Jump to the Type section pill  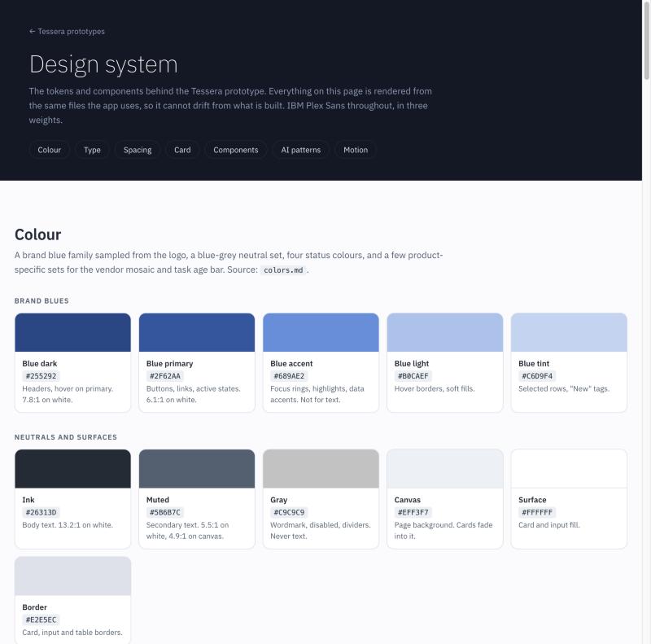[92, 150]
